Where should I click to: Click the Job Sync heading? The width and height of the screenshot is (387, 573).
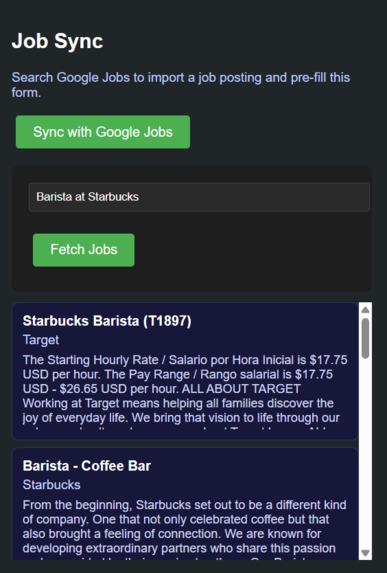[x=57, y=41]
